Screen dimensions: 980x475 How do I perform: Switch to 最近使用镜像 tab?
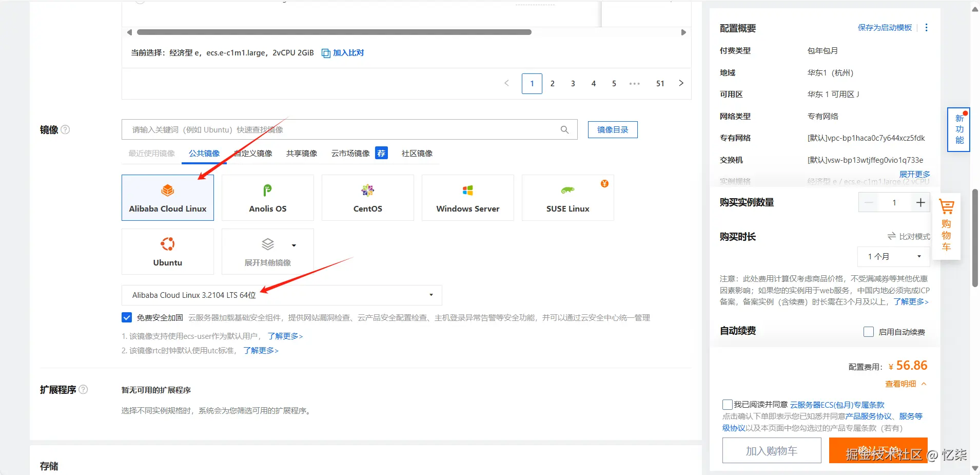[152, 153]
